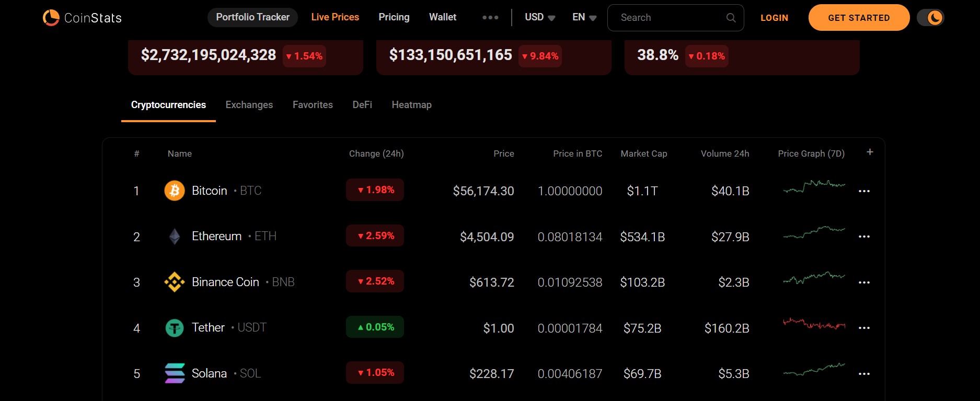Sort by Name column header
Screen dimensions: 980x401
(x=180, y=154)
